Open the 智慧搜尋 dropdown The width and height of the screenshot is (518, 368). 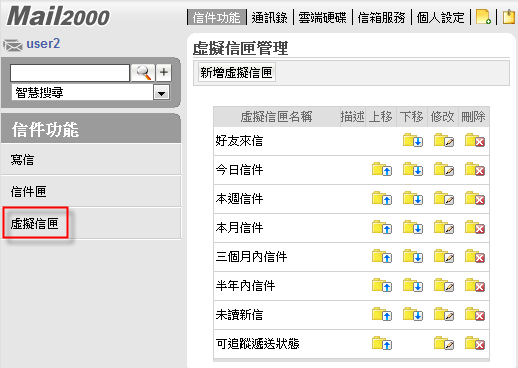[161, 93]
